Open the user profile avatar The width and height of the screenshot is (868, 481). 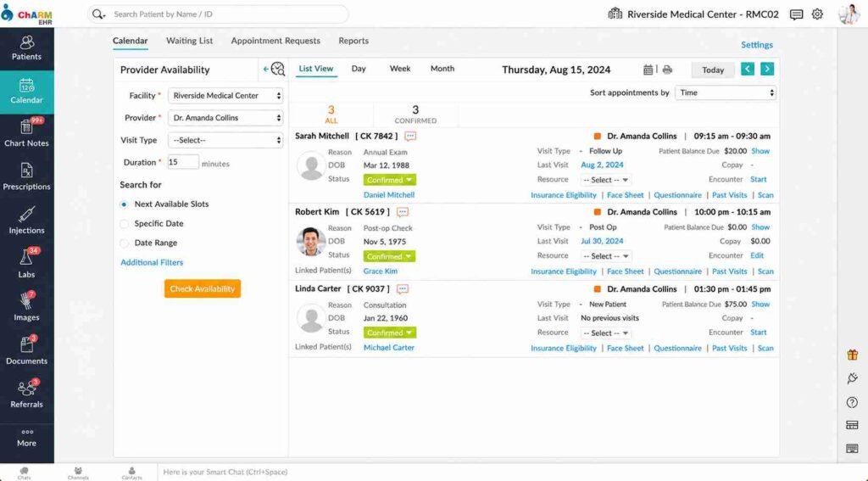(x=849, y=14)
